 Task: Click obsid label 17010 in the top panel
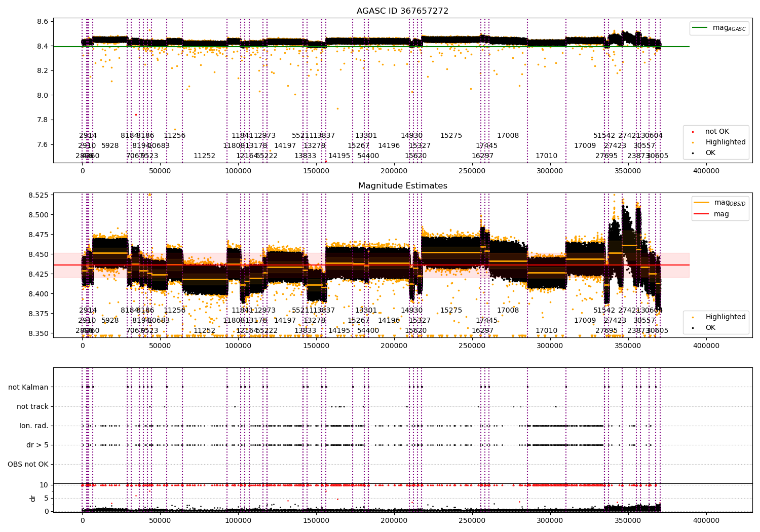click(x=547, y=156)
